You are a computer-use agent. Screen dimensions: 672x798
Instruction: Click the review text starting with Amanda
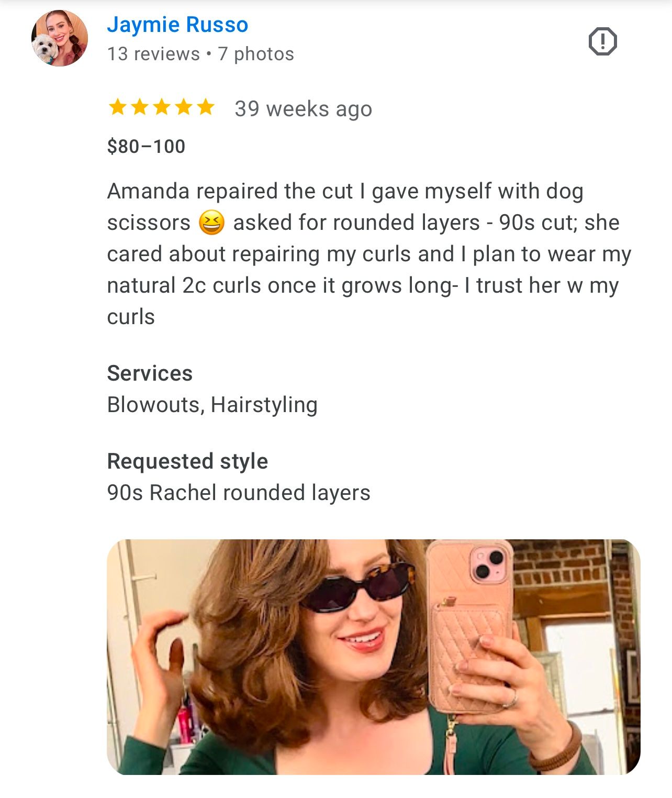point(369,254)
